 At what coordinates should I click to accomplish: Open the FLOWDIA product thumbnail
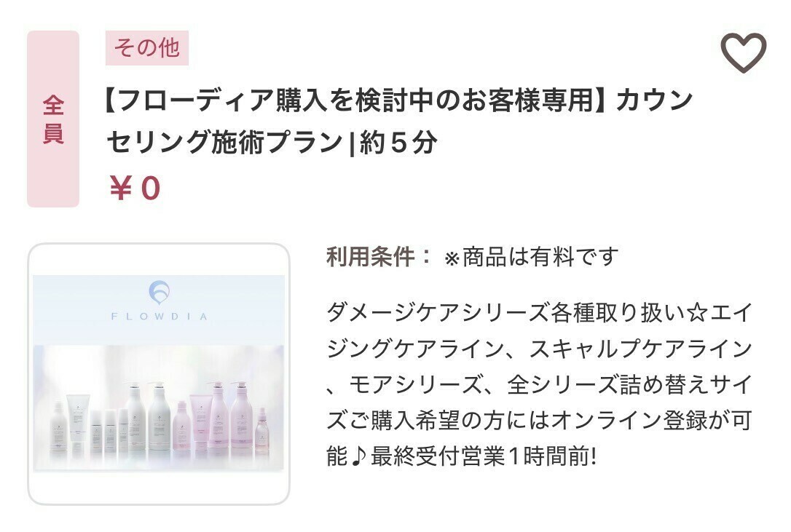tap(158, 373)
